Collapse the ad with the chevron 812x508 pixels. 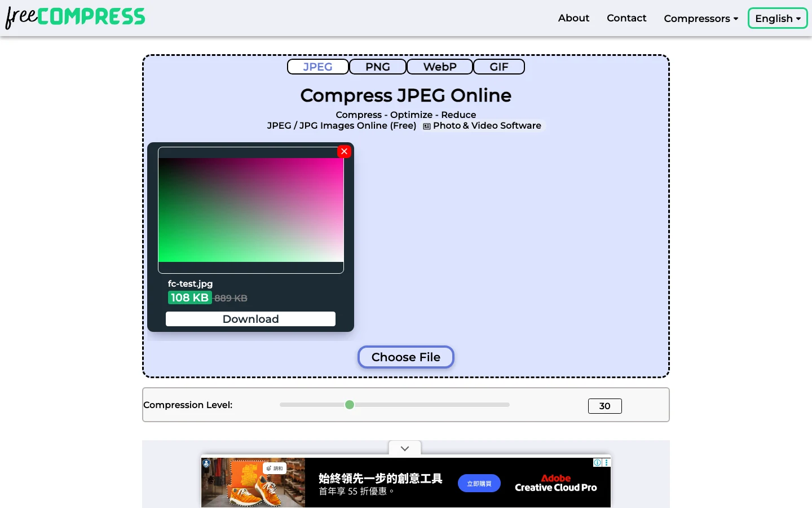[405, 448]
